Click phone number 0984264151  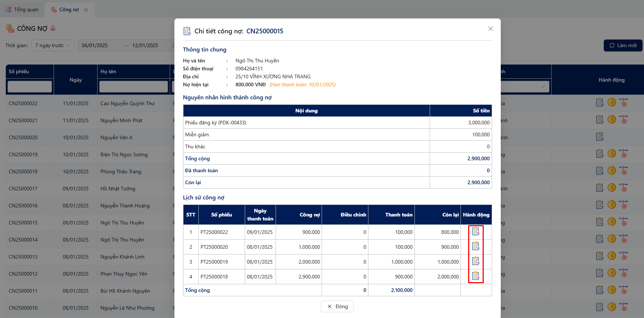(x=249, y=69)
